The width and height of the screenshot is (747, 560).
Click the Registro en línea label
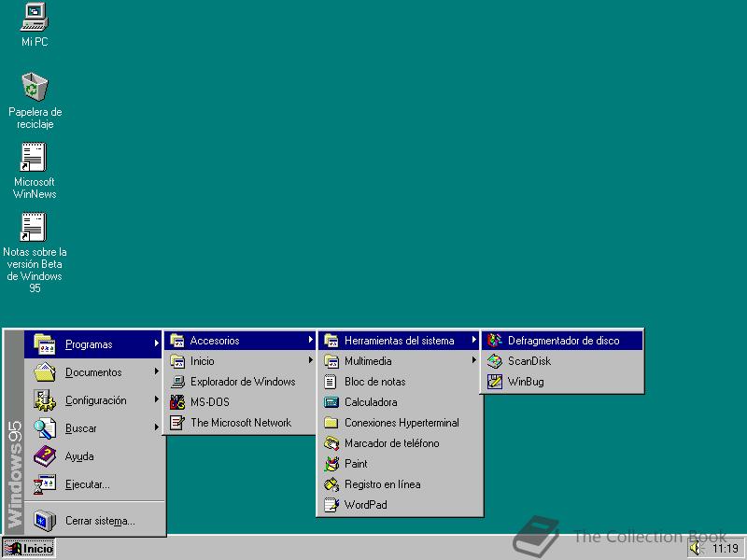coord(383,484)
